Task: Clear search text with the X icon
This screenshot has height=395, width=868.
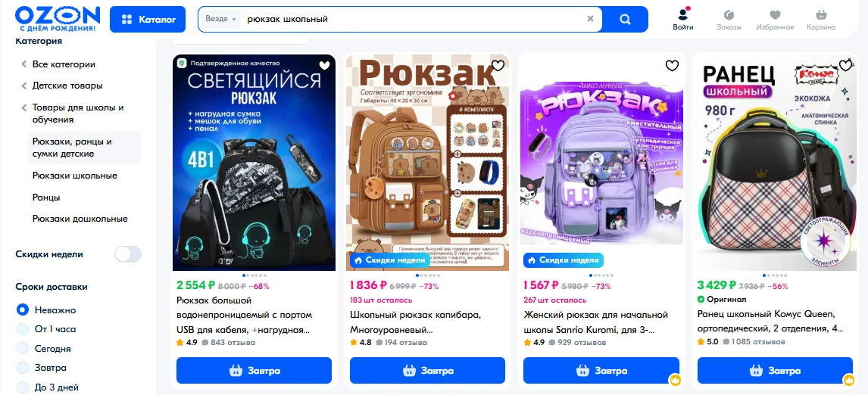Action: [590, 19]
